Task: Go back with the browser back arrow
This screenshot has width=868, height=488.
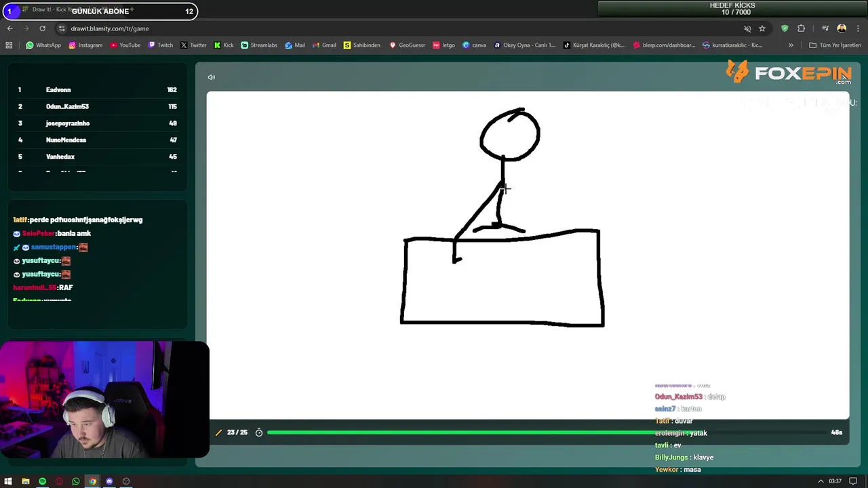Action: click(x=9, y=28)
